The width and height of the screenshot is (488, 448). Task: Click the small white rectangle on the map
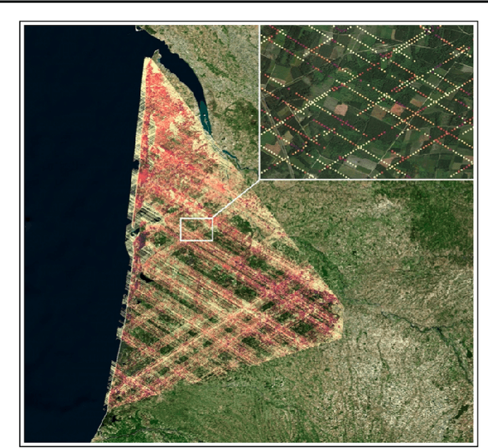point(196,228)
